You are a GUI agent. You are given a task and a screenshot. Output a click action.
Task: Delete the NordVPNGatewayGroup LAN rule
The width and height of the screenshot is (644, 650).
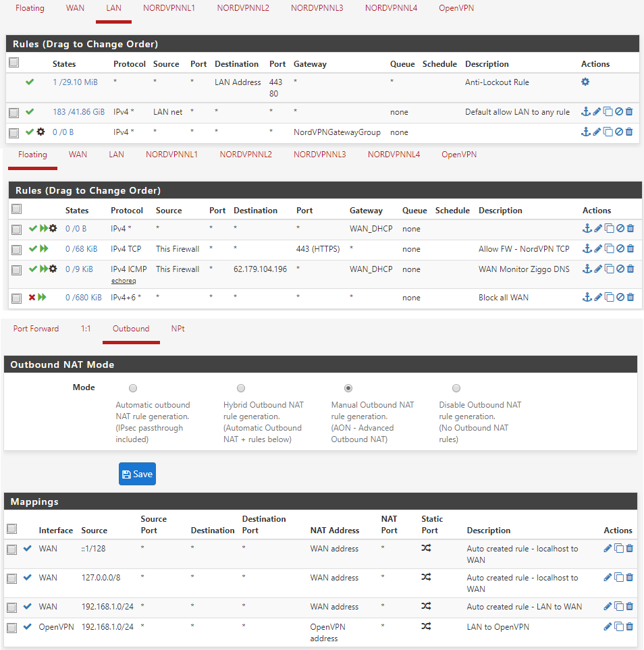pos(629,132)
